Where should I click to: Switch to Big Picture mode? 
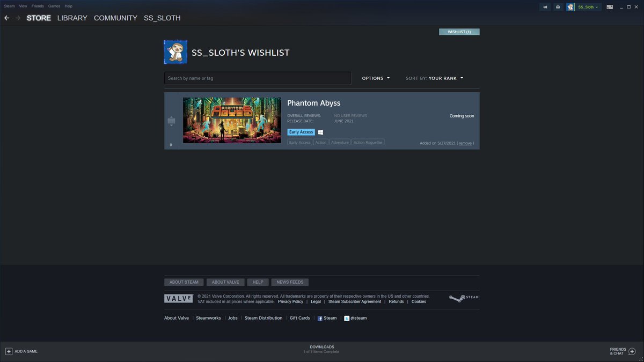point(610,7)
